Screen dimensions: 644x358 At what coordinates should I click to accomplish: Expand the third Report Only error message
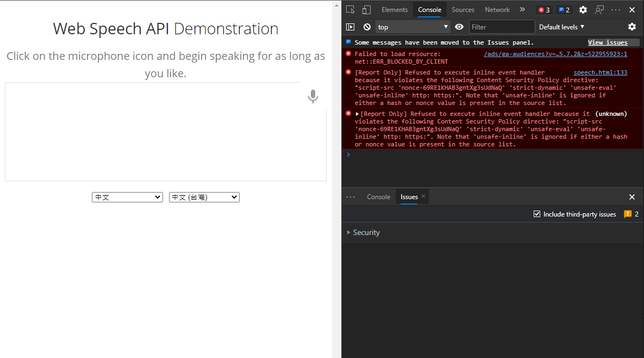(x=357, y=114)
